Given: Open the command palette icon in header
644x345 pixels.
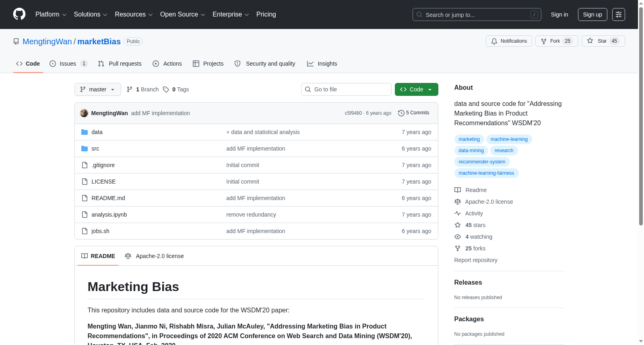Looking at the screenshot, I should tap(619, 14).
